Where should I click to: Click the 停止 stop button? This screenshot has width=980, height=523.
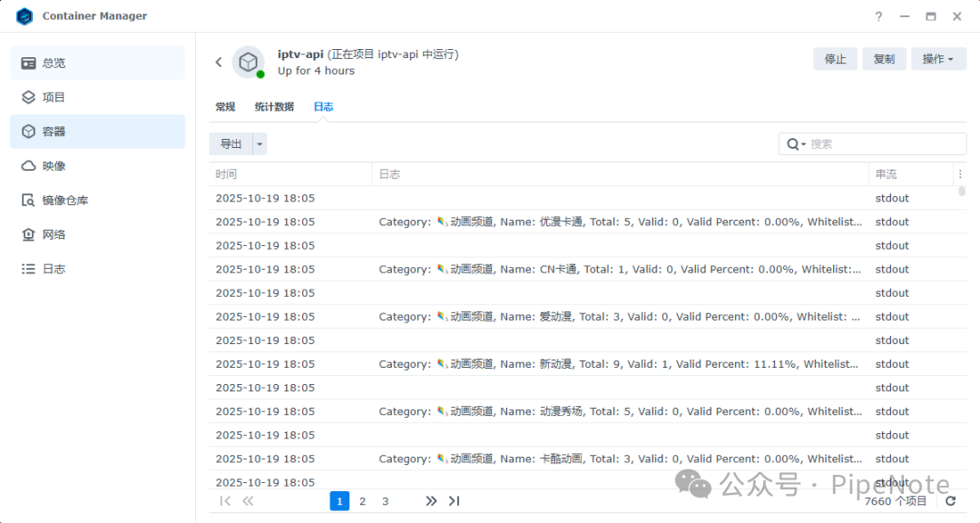coord(835,59)
